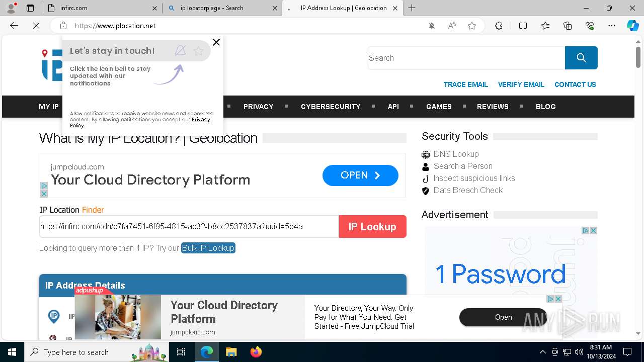
Task: Show hidden system tray icons
Action: [542, 352]
